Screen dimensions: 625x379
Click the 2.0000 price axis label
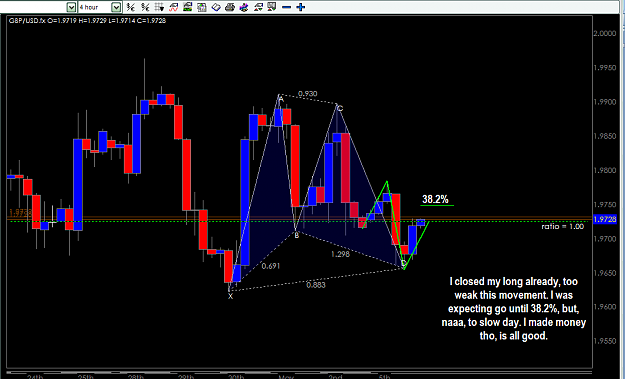(605, 33)
